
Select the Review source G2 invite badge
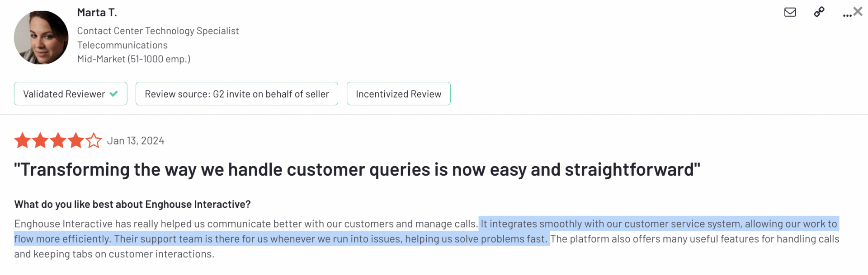tap(236, 94)
